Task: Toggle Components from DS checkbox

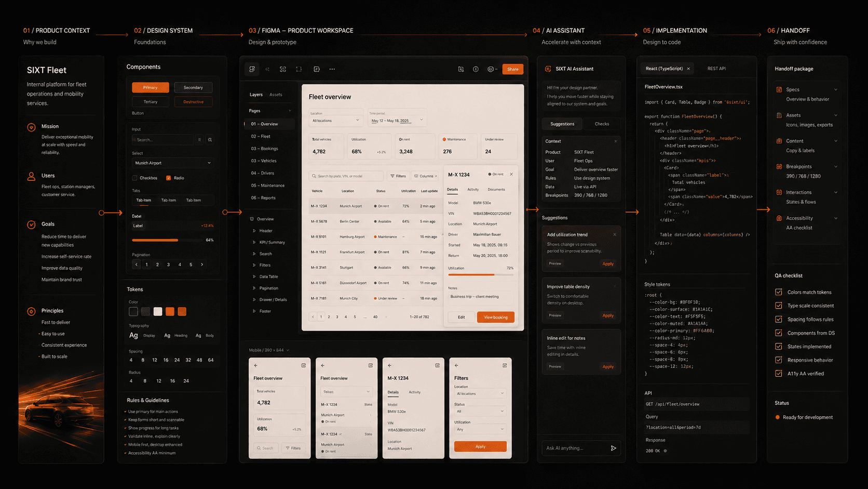Action: 779,333
